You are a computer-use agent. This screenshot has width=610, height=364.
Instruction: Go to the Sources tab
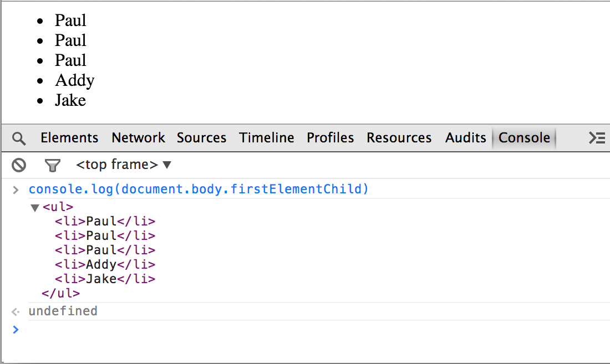coord(201,138)
